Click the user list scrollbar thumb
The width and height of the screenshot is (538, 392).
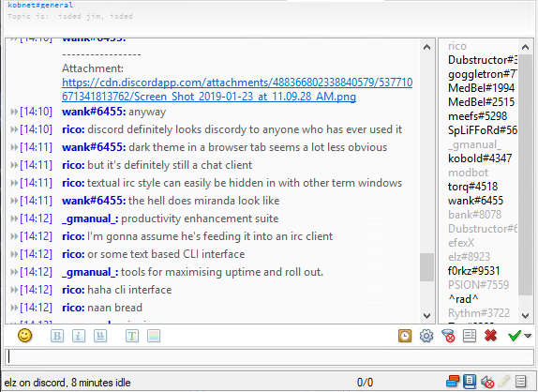(525, 174)
